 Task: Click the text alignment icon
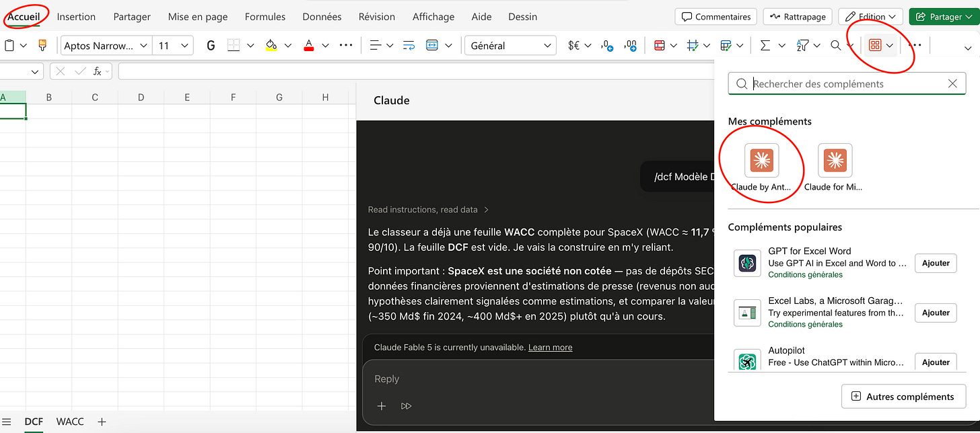click(x=376, y=46)
